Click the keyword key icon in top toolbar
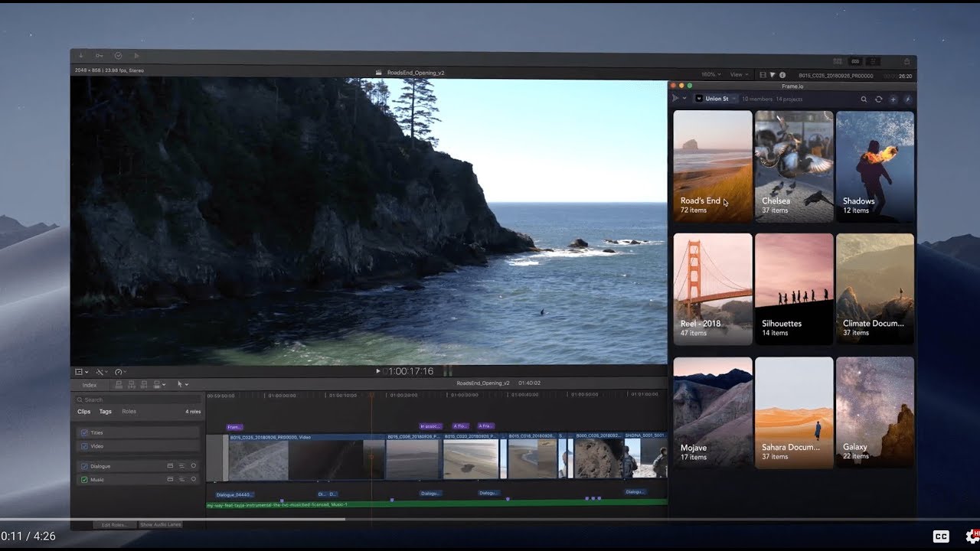This screenshot has height=551, width=980. (x=100, y=56)
